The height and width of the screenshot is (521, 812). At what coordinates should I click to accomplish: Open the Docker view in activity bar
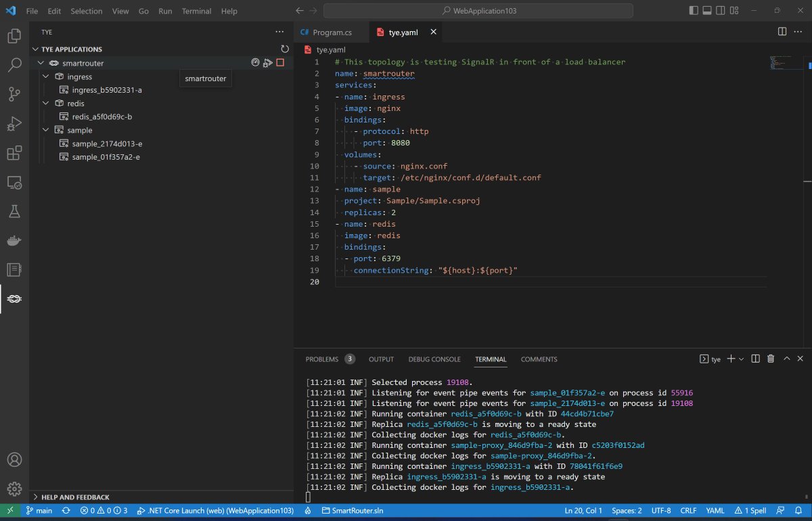tap(14, 241)
